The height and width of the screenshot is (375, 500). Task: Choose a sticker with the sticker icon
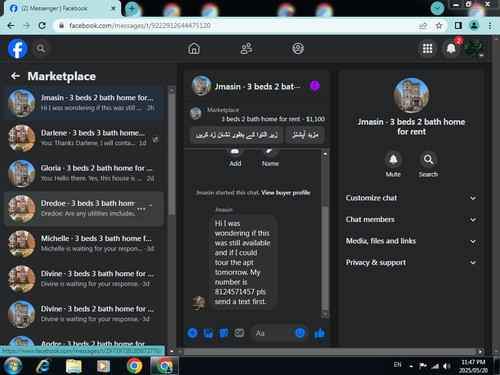[x=224, y=333]
